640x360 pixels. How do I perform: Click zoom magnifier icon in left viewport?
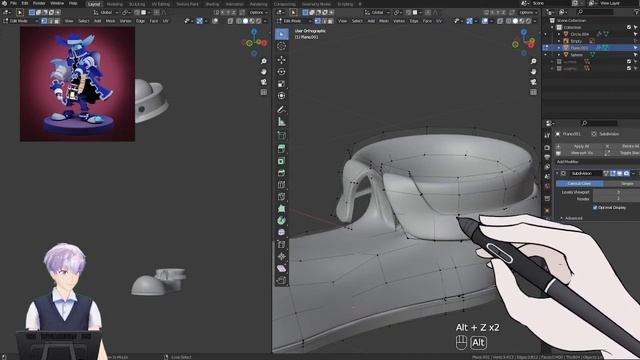tap(264, 61)
